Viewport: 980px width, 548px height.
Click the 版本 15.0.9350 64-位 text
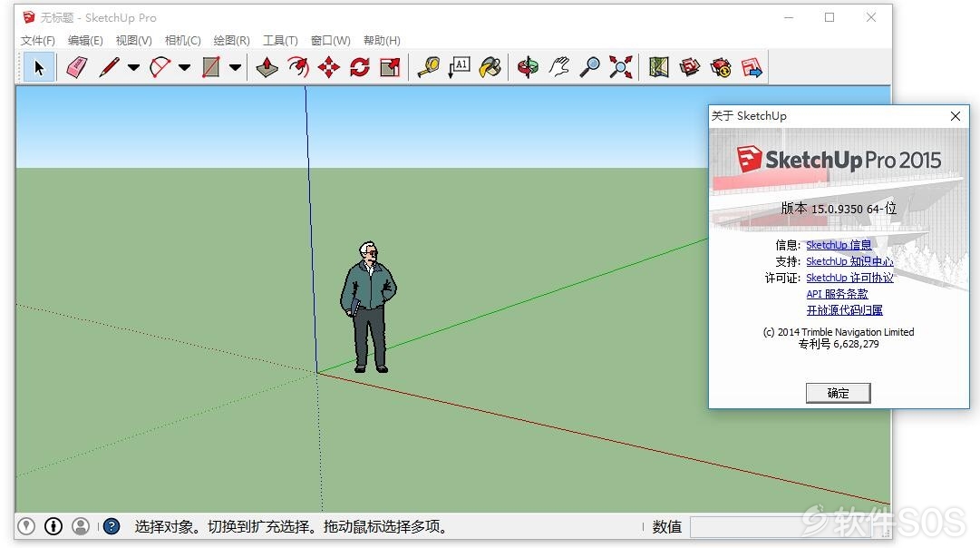(x=839, y=209)
